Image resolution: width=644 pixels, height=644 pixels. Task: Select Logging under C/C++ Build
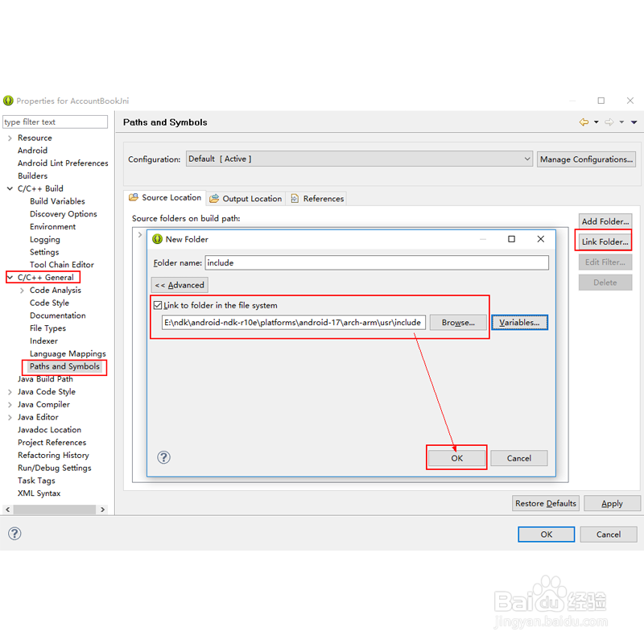[45, 239]
